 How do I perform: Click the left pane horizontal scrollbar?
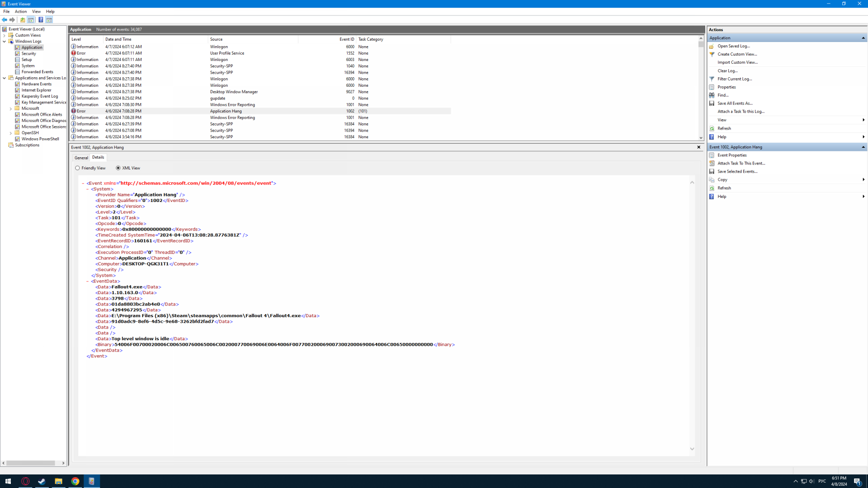click(x=31, y=463)
